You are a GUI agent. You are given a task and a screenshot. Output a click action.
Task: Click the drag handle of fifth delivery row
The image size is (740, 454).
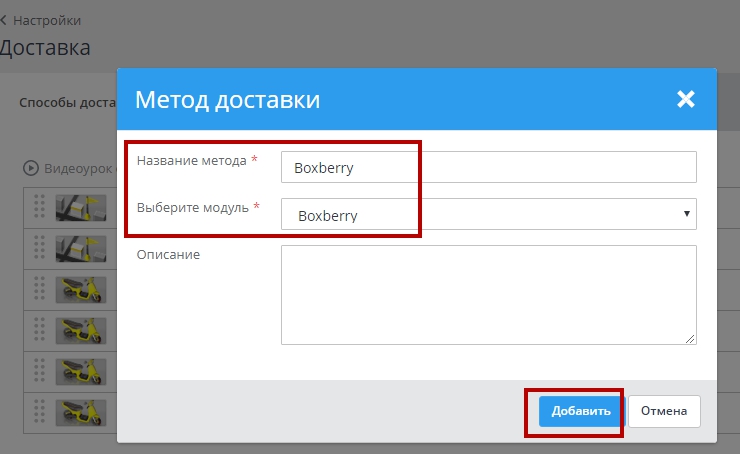[x=40, y=369]
